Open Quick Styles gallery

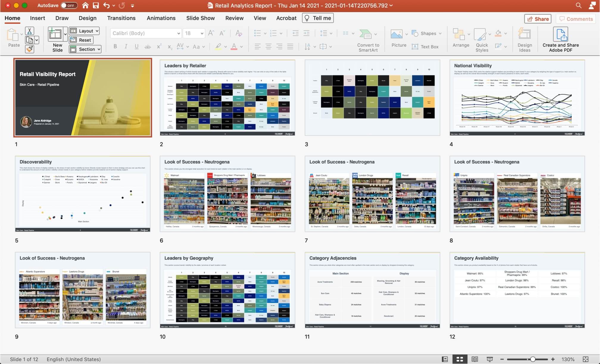pos(481,40)
